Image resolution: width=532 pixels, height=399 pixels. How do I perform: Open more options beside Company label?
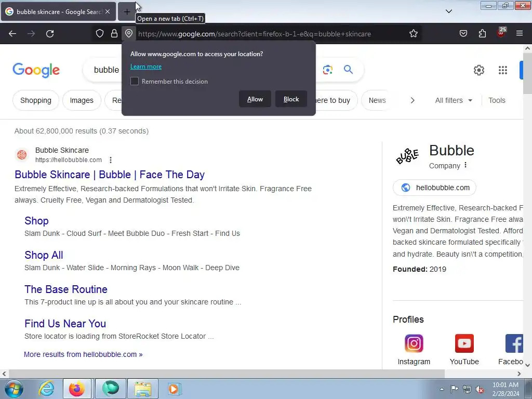click(465, 165)
